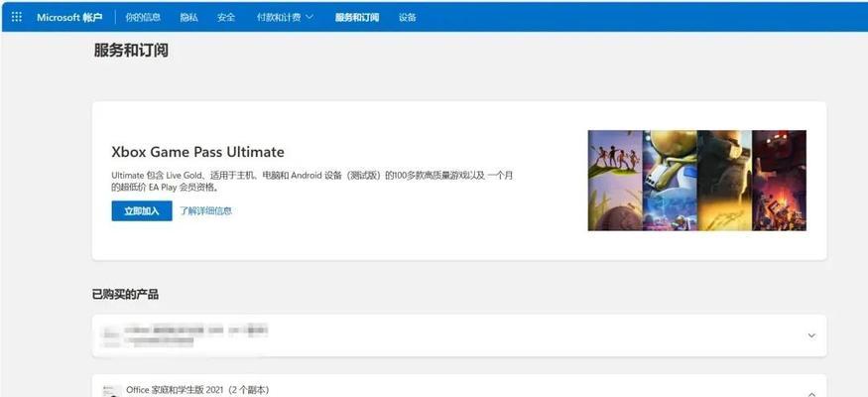Image resolution: width=868 pixels, height=397 pixels.
Task: Expand the 付款和计费 dropdown menu
Action: [x=285, y=17]
